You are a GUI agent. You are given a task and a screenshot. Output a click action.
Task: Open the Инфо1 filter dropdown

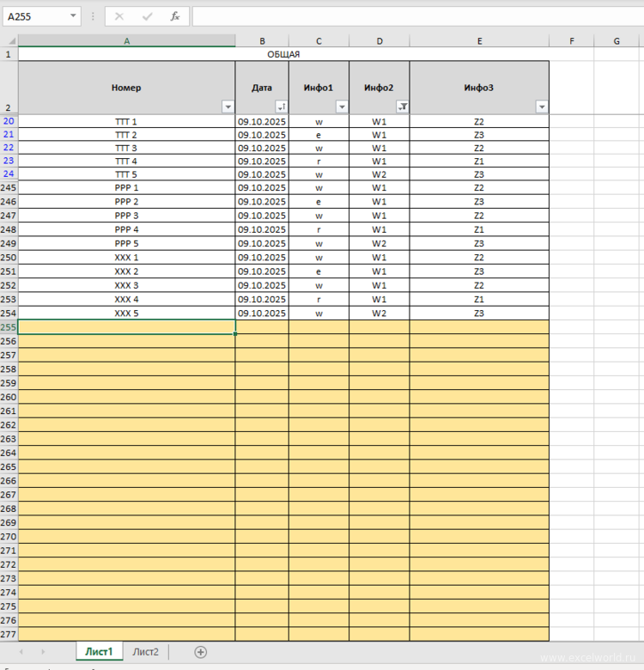(342, 107)
